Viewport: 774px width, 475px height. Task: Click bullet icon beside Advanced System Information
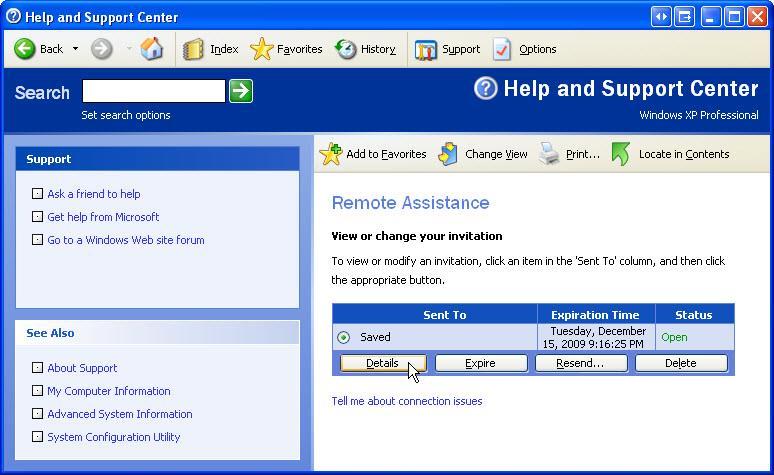pyautogui.click(x=37, y=413)
